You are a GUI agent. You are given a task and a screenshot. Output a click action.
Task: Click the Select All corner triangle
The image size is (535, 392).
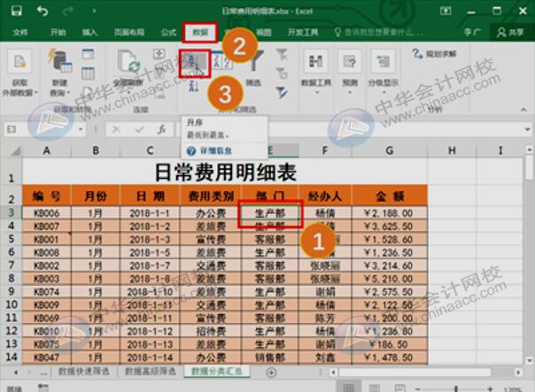[x=15, y=150]
